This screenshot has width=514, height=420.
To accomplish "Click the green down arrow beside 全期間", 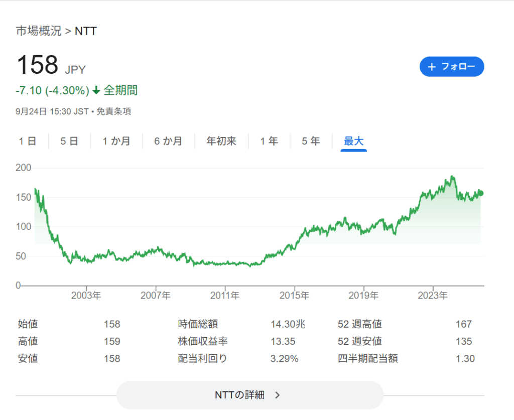I will click(96, 91).
